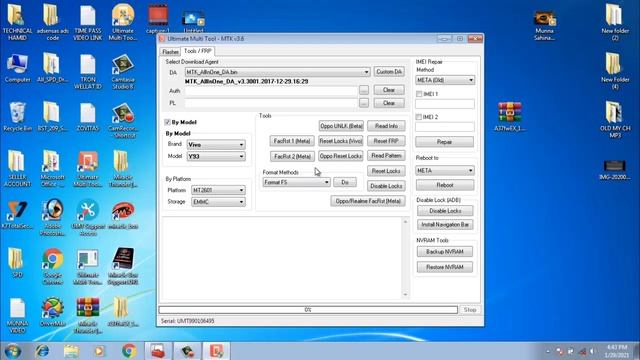Click Reset Locks (Vivo) button
Viewport: 640px width, 360px height.
tap(341, 141)
